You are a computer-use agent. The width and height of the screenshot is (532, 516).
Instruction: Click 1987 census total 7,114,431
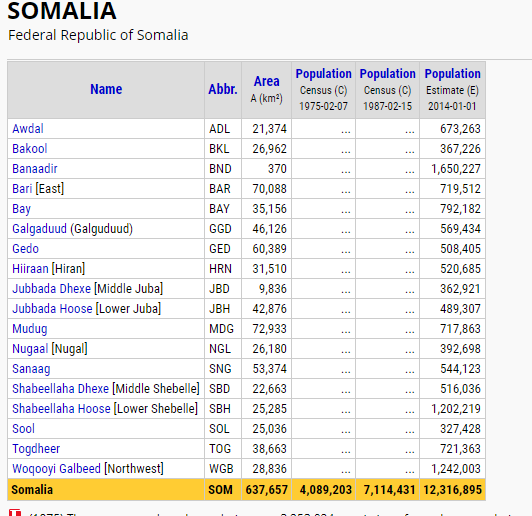(x=390, y=490)
